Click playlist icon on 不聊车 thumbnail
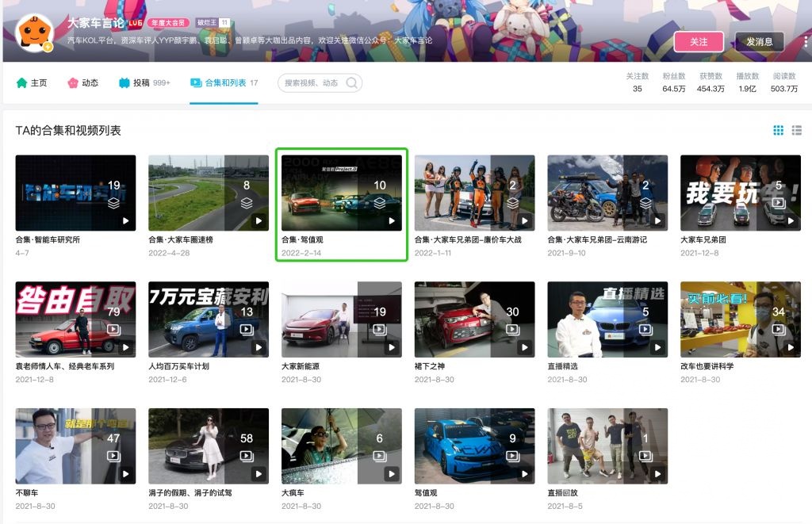The width and height of the screenshot is (812, 524). click(x=113, y=456)
